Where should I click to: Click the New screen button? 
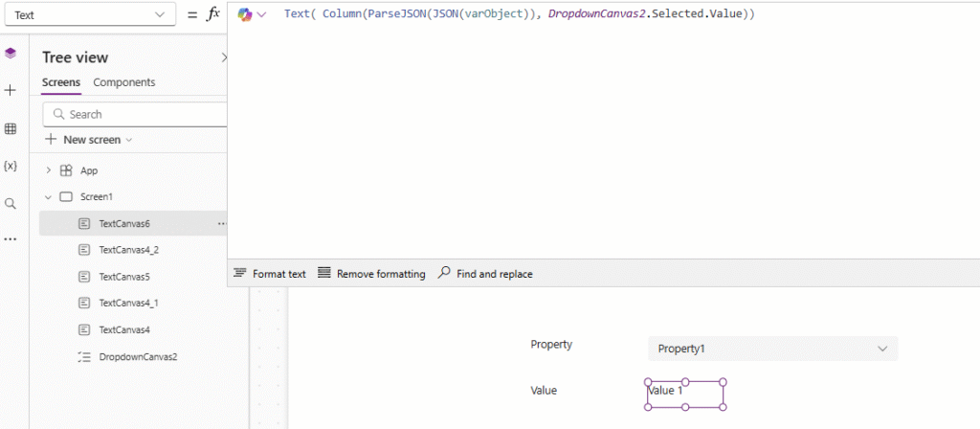(x=88, y=140)
